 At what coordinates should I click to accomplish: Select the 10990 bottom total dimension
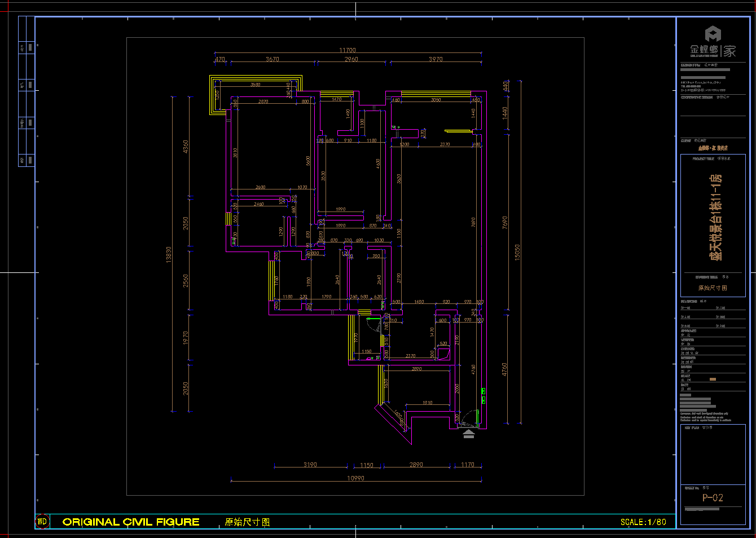[x=355, y=478]
